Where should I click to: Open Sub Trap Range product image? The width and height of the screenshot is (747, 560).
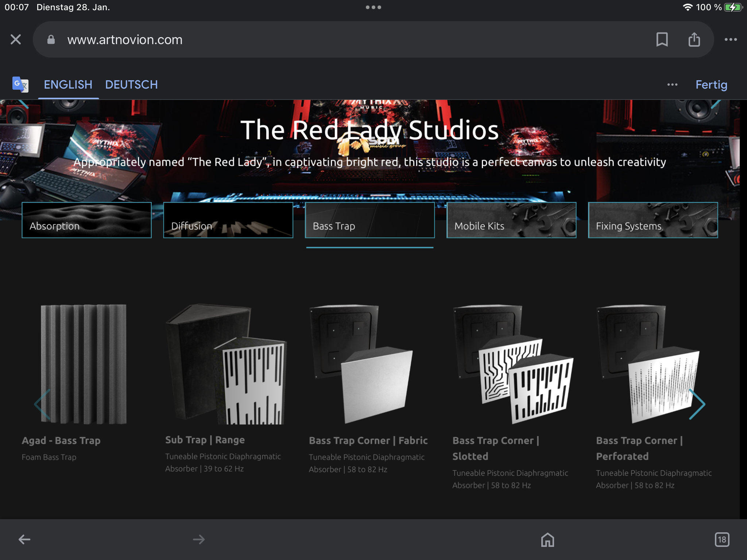[x=226, y=364]
